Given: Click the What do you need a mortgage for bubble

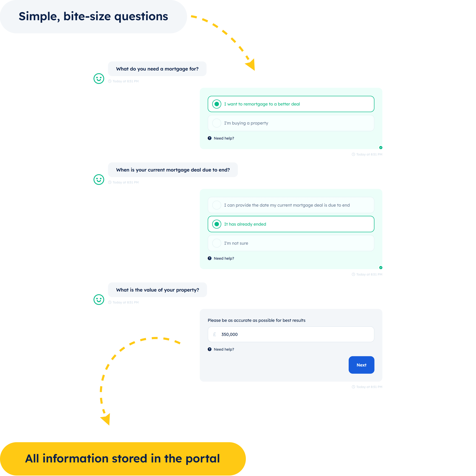Looking at the screenshot, I should pos(157,69).
